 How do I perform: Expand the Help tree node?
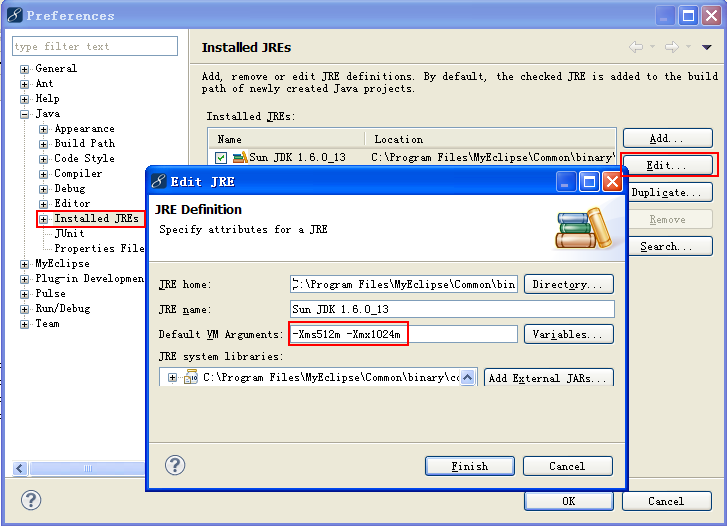point(24,99)
